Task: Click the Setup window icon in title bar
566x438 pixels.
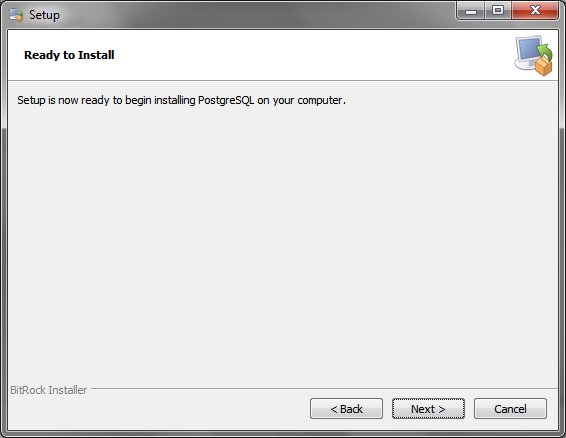Action: [16, 15]
